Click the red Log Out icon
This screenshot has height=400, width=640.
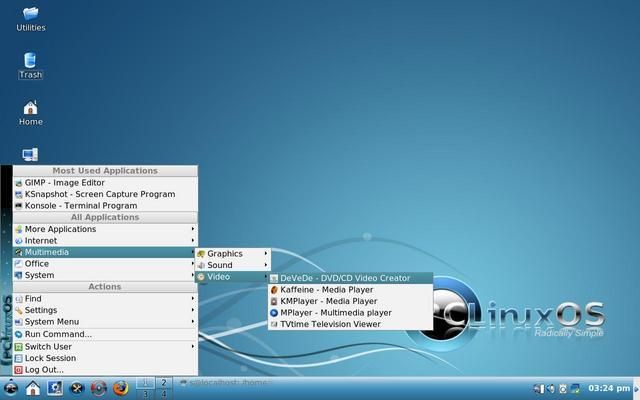tap(18, 370)
